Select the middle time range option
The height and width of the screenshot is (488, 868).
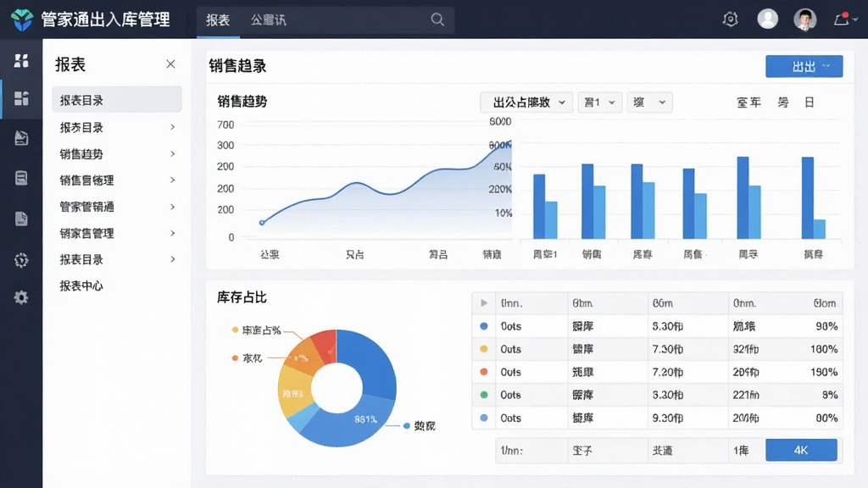(x=782, y=103)
